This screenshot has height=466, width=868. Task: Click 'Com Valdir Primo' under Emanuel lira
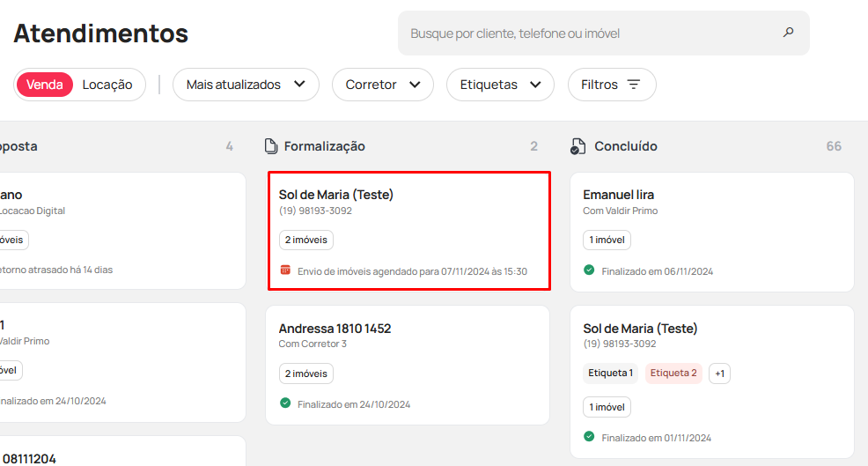click(620, 211)
